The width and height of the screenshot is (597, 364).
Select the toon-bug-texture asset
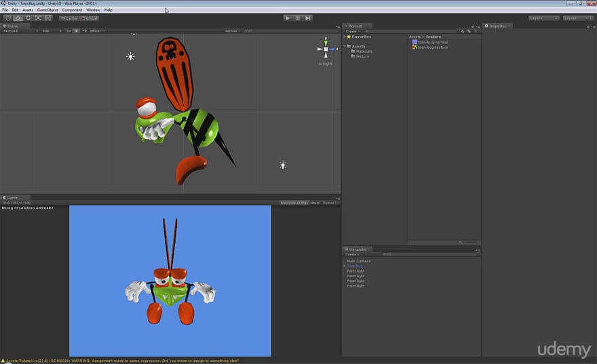430,47
